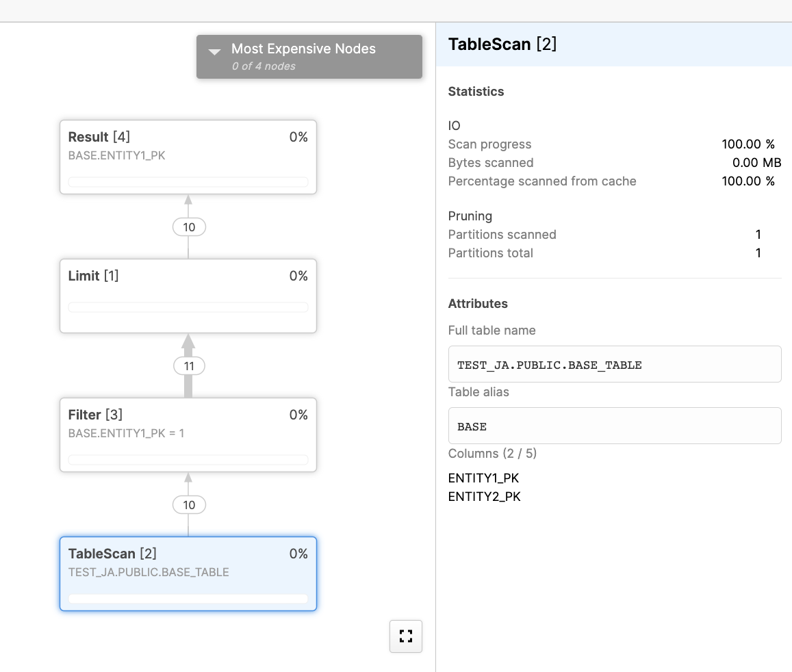Image resolution: width=792 pixels, height=672 pixels.
Task: Click the progress bar in the Result node
Action: coord(188,183)
